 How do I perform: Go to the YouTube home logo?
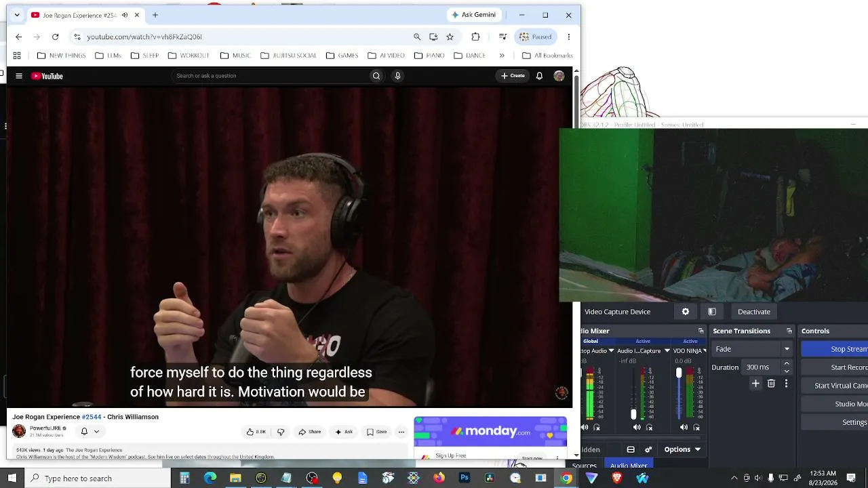pos(47,76)
